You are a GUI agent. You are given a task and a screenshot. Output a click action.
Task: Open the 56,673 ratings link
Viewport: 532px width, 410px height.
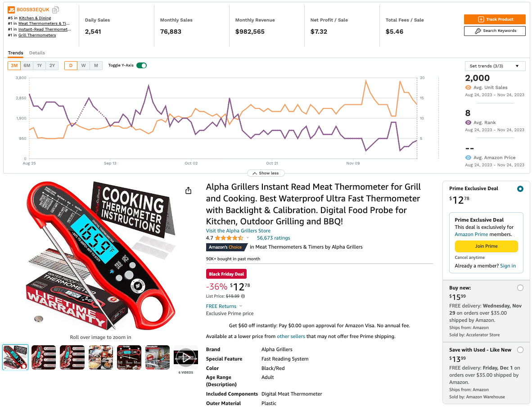point(273,238)
